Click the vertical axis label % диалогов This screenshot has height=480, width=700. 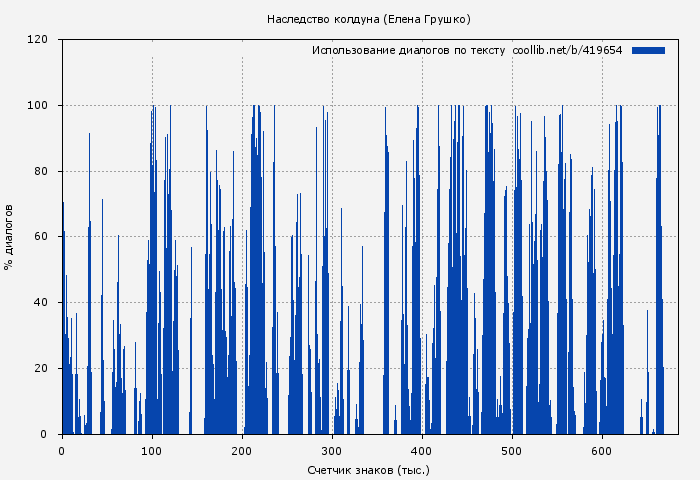pyautogui.click(x=9, y=237)
